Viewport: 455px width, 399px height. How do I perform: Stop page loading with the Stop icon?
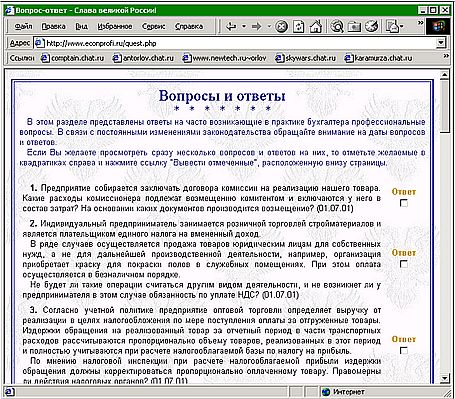pos(281,26)
